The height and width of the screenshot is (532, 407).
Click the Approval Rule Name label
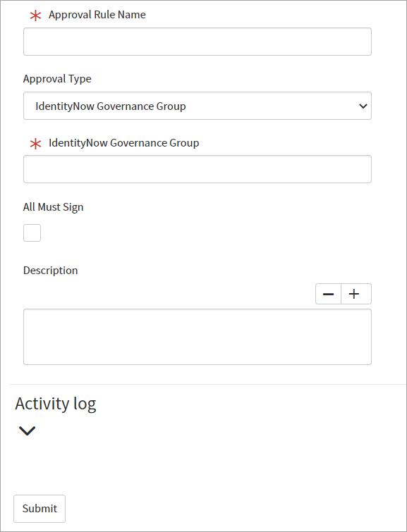click(x=97, y=15)
